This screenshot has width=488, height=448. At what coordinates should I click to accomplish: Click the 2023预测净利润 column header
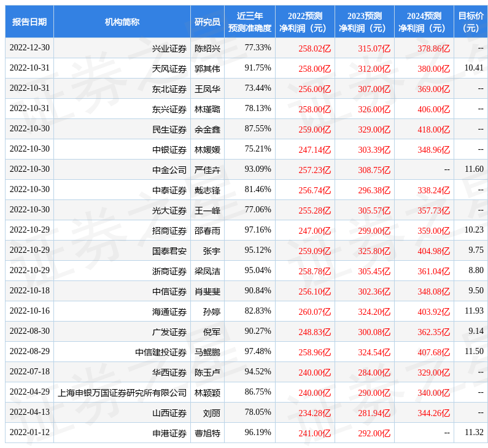pos(365,21)
